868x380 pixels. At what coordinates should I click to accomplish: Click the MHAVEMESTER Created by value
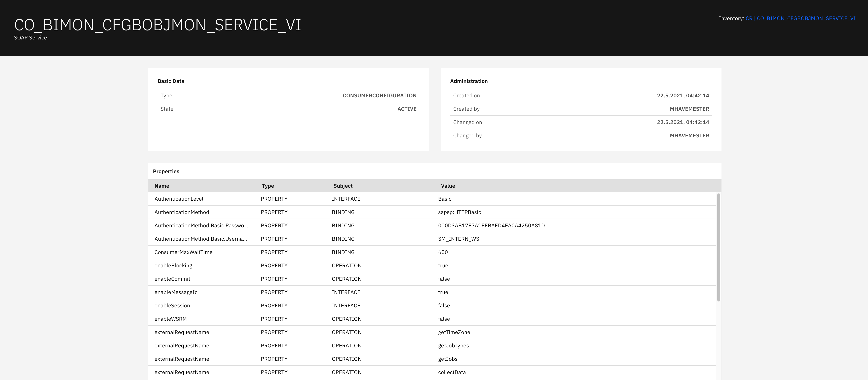[x=689, y=109]
